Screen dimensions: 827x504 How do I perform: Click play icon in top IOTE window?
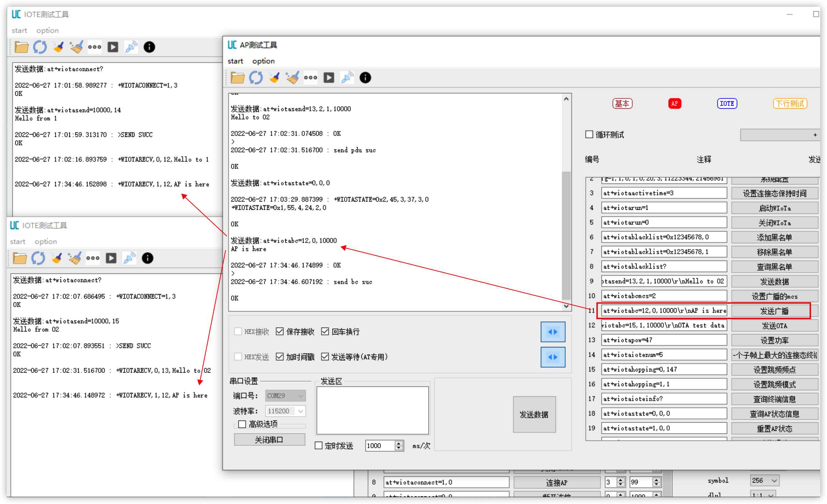point(113,47)
